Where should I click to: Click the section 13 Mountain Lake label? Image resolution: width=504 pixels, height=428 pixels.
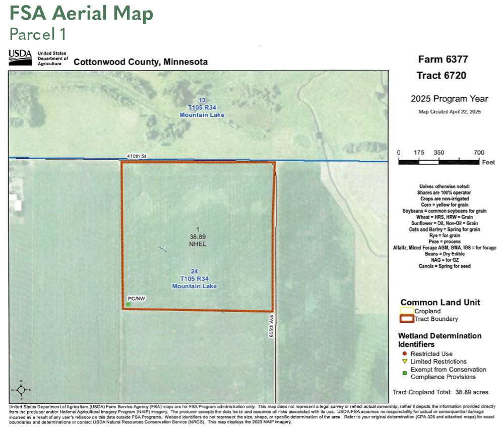(202, 108)
